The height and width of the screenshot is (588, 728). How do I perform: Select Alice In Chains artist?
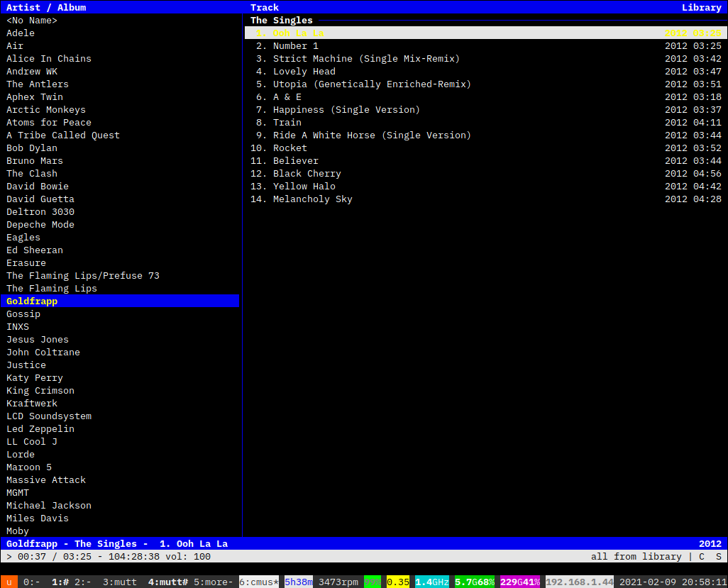(x=120, y=58)
